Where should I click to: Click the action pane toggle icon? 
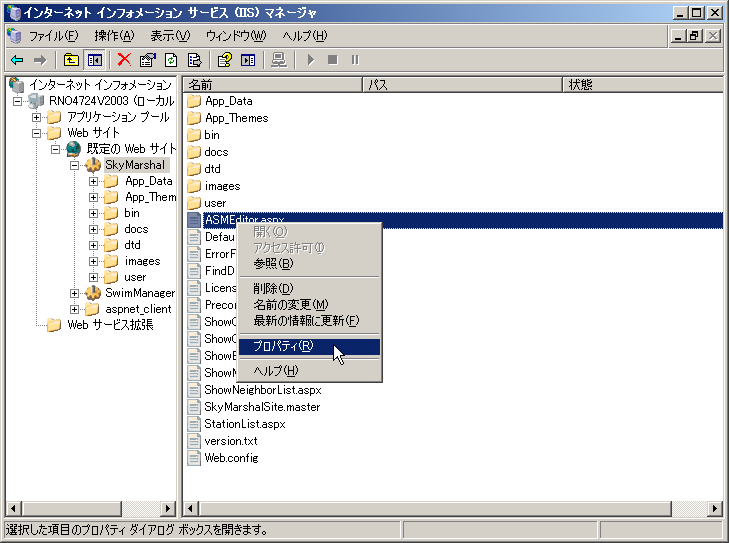(248, 60)
